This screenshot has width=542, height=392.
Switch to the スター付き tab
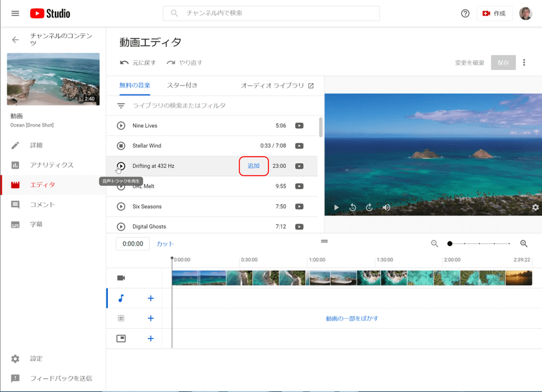[x=182, y=86]
